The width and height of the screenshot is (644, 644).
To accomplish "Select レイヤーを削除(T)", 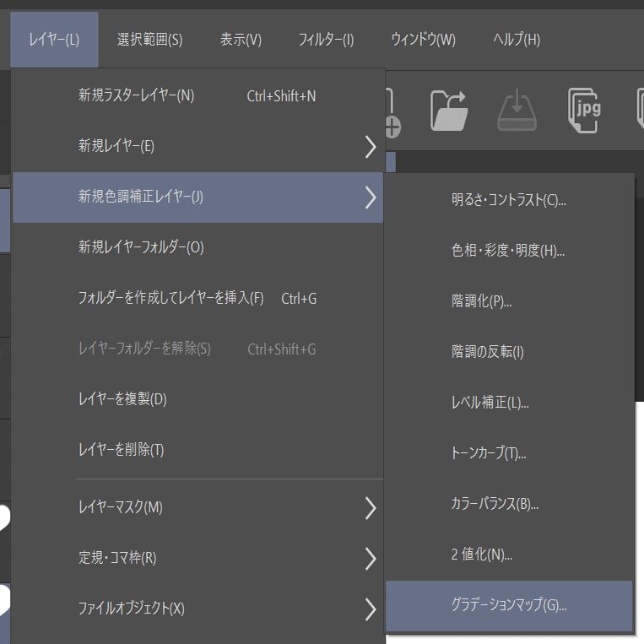I will (198, 450).
